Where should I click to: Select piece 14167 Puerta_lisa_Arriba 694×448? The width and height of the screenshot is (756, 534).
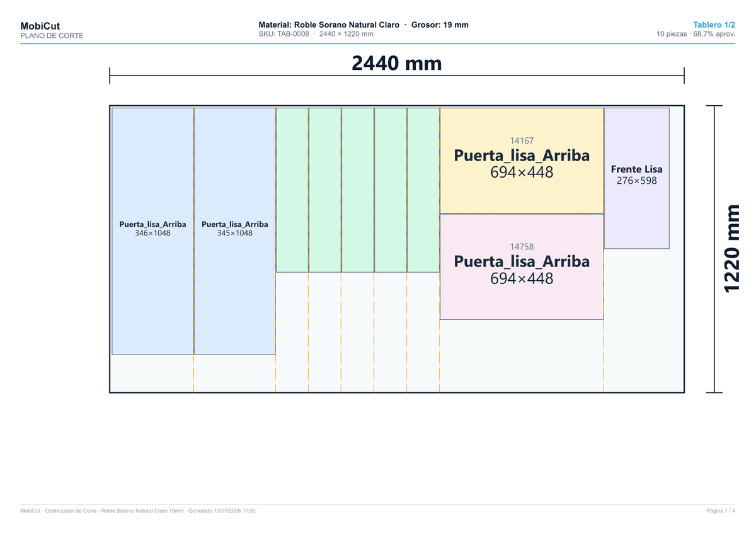coord(522,161)
